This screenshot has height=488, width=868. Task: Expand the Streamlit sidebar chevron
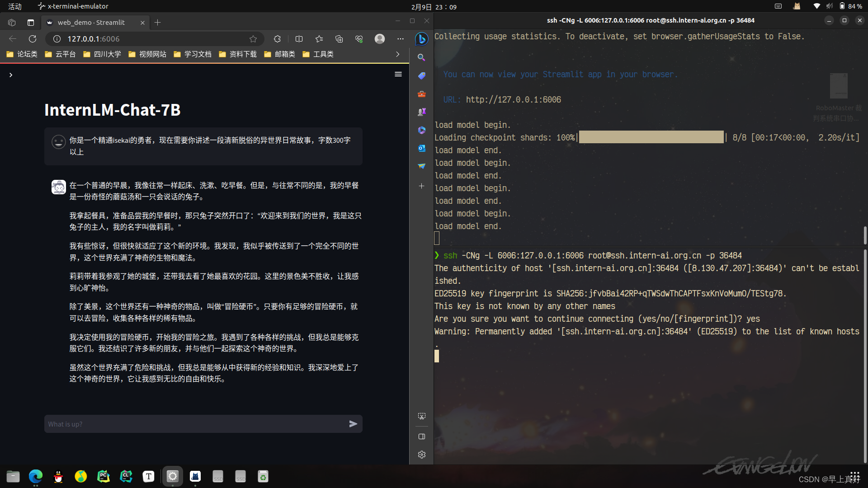(x=11, y=75)
